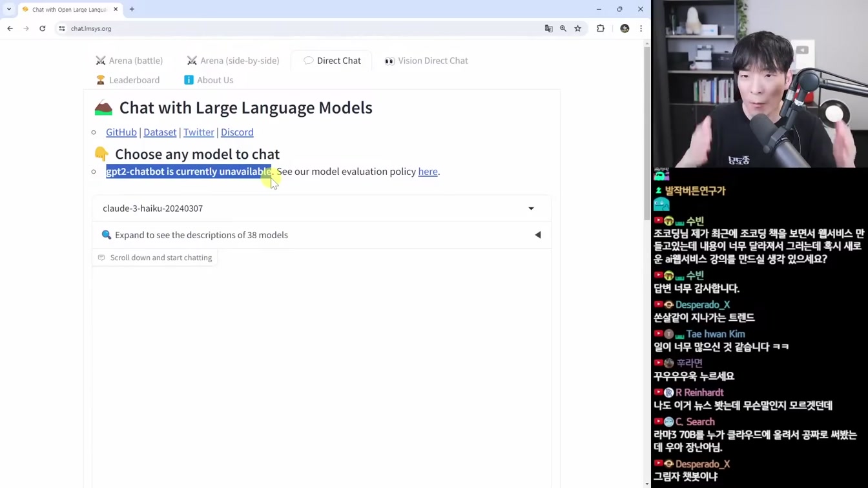Open the Dataset link
This screenshot has width=868, height=488.
click(160, 132)
